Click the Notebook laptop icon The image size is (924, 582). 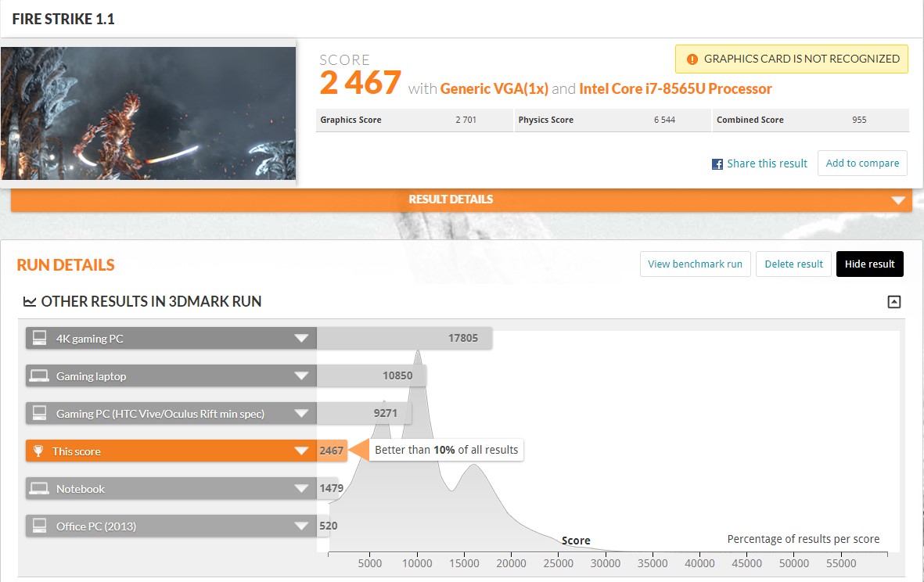pos(39,489)
